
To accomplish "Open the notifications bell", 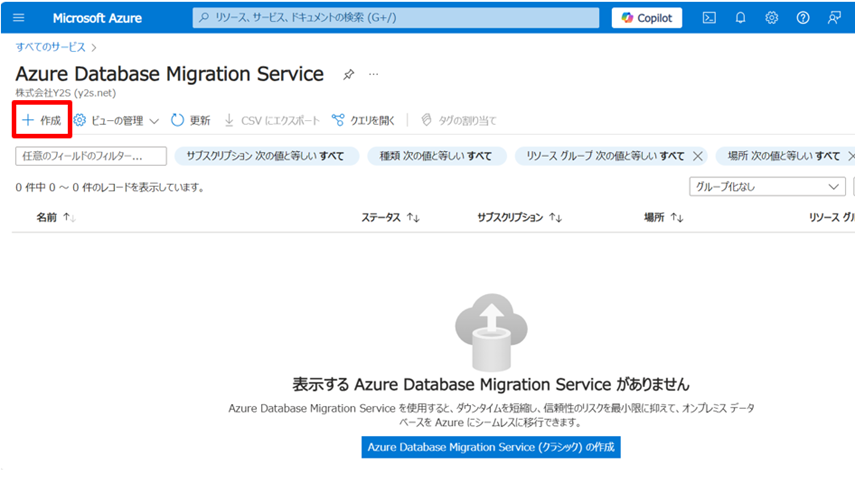I will click(740, 18).
